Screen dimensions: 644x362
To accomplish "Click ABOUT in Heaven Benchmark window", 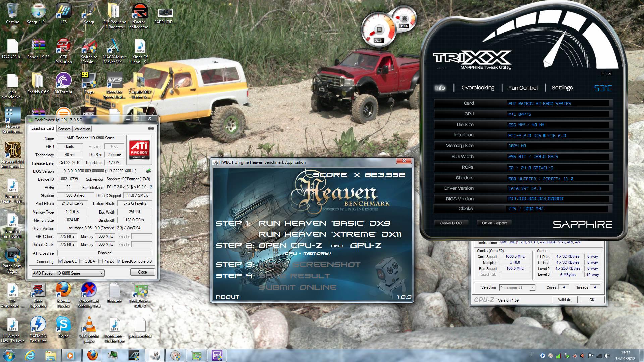I will point(227,297).
